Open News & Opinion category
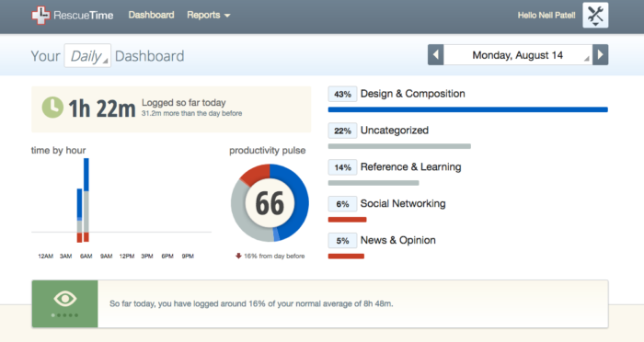 [398, 240]
